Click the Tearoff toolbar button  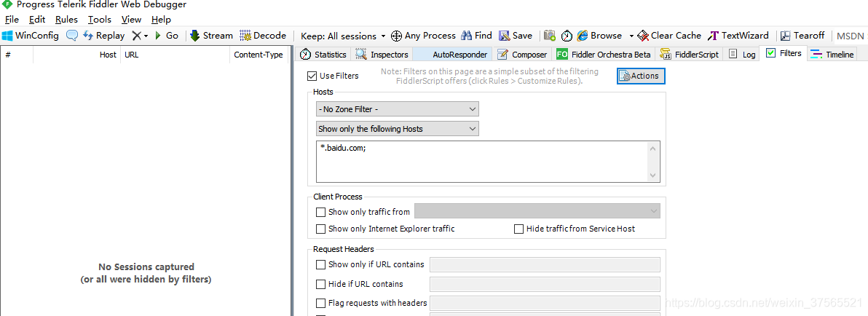point(802,36)
